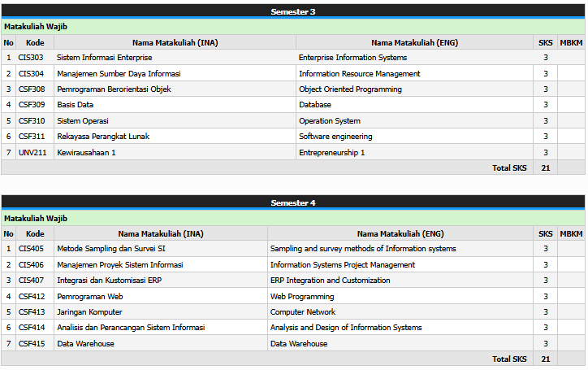588x370 pixels.
Task: Click the Computer Network English name
Action: [302, 312]
